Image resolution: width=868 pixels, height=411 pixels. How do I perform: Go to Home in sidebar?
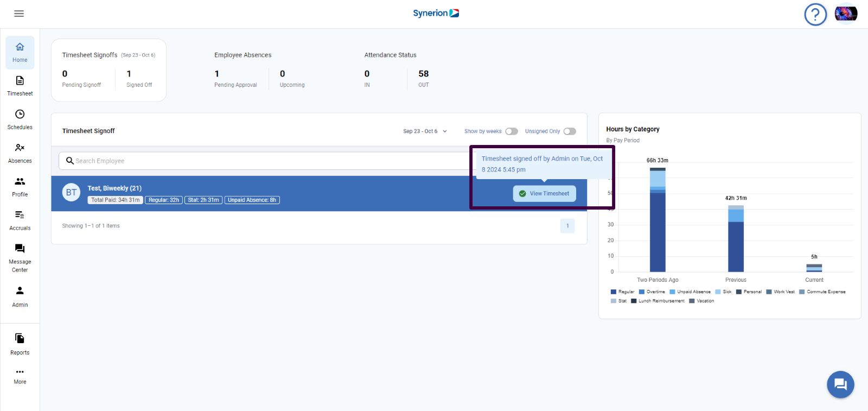pyautogui.click(x=20, y=53)
